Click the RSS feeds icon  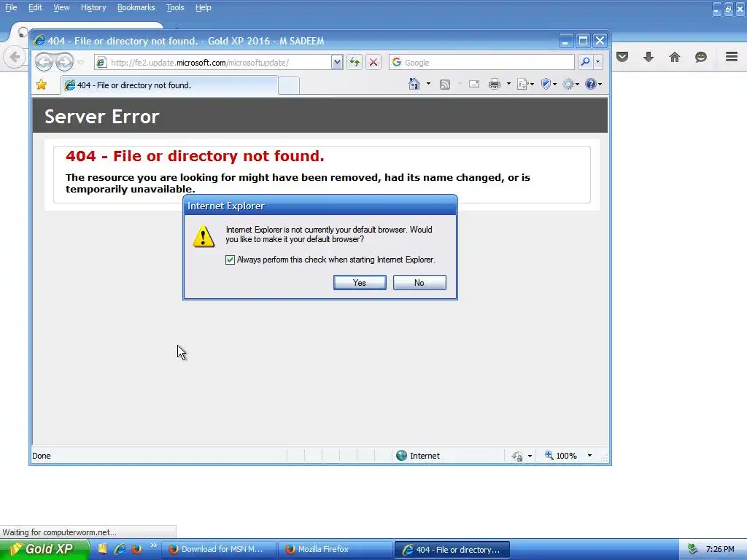click(445, 85)
